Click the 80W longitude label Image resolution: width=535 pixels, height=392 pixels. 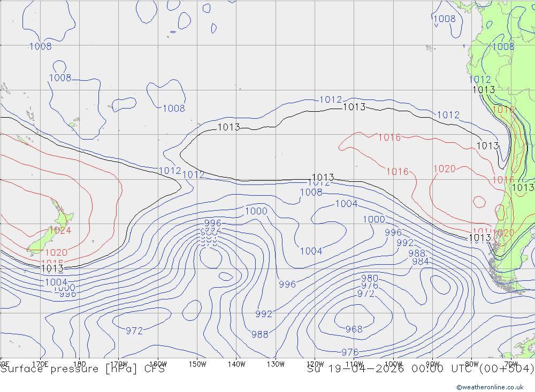472,364
